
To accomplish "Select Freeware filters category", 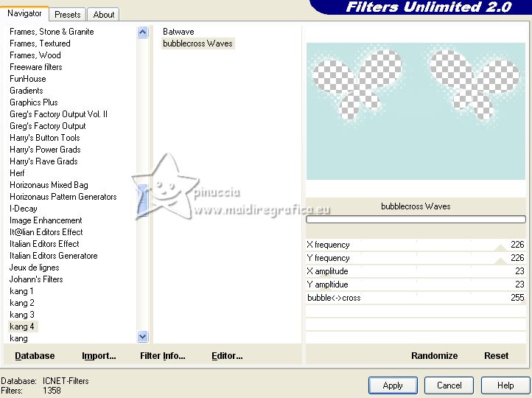I will tap(36, 67).
